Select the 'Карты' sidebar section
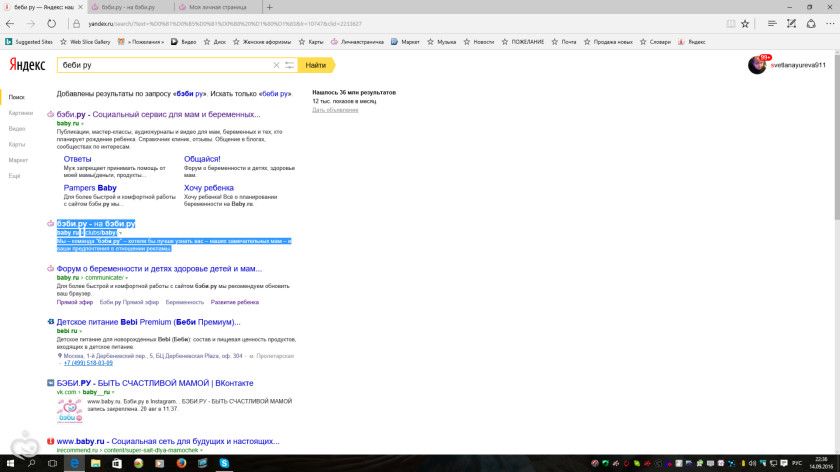The image size is (840, 472). [17, 145]
